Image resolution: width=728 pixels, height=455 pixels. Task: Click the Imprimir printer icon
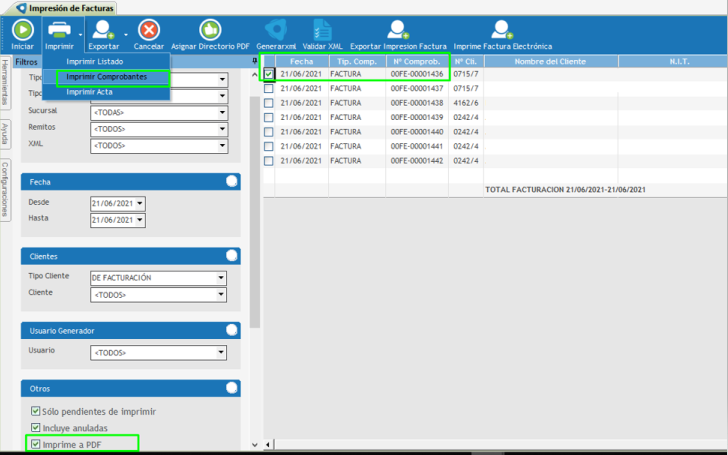click(x=59, y=31)
